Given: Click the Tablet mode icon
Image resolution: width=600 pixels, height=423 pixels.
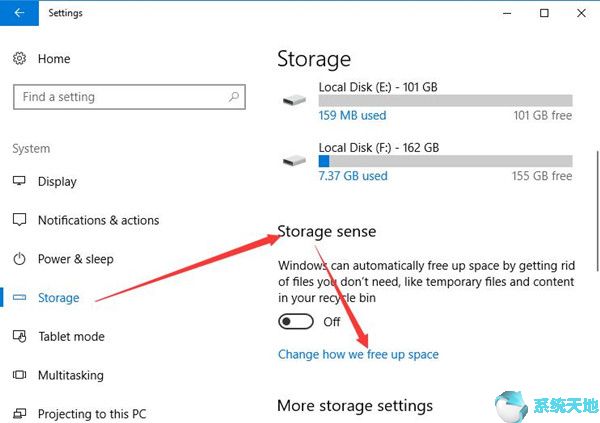Looking at the screenshot, I should (x=20, y=337).
